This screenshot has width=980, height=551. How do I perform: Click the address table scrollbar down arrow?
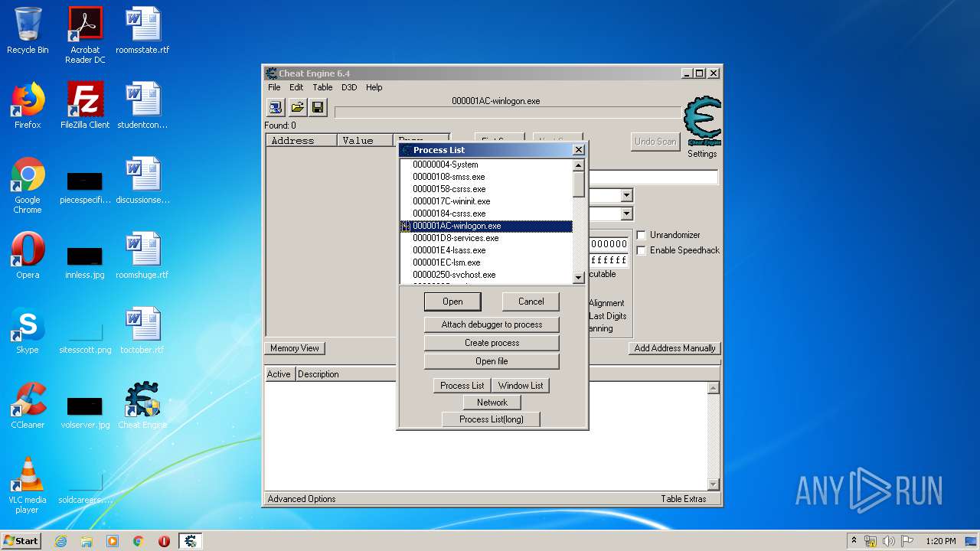[x=714, y=484]
